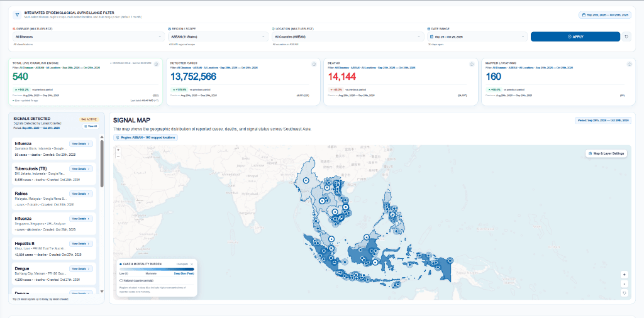Open info icon on Deaths card

[x=472, y=64]
